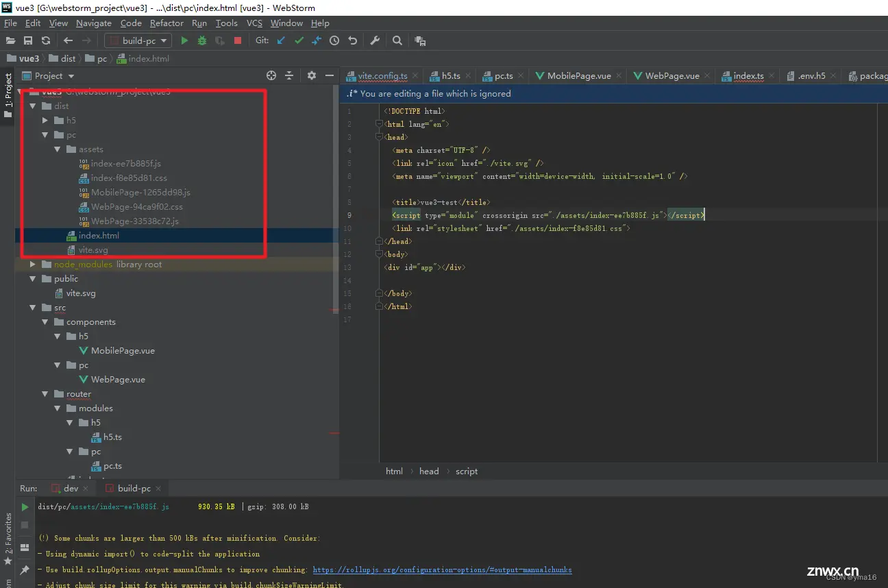The height and width of the screenshot is (588, 888).
Task: Stop the run in Run panel
Action: (x=25, y=525)
